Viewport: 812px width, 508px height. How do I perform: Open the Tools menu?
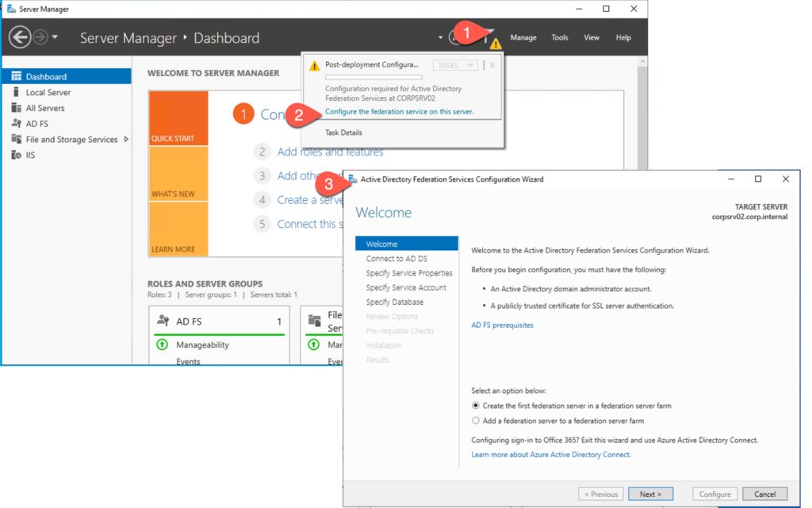560,37
